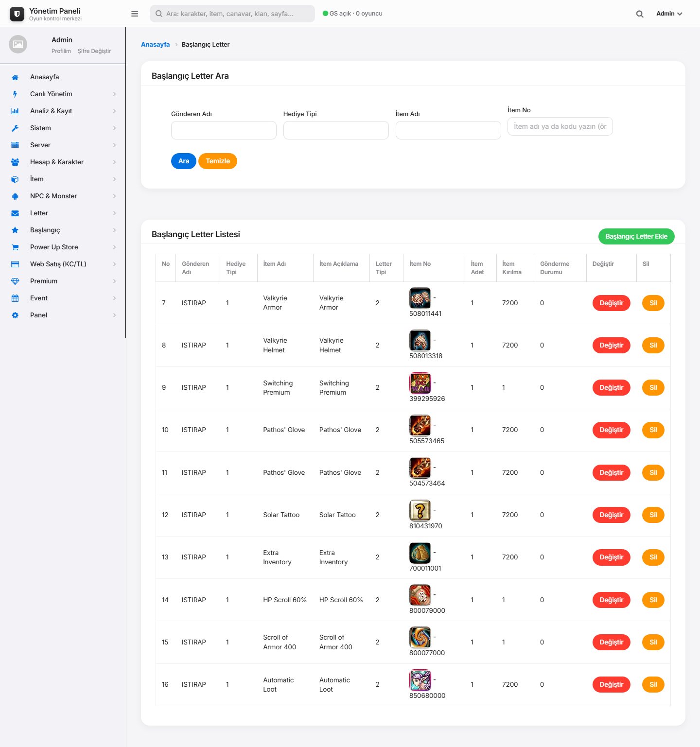Click the Sistem wrench icon
Image resolution: width=700 pixels, height=747 pixels.
click(x=15, y=128)
